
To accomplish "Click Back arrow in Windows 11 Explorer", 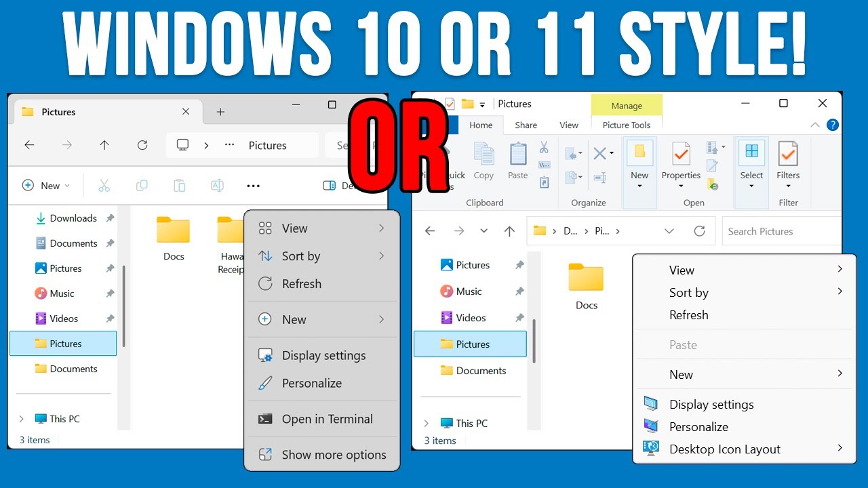I will (29, 145).
